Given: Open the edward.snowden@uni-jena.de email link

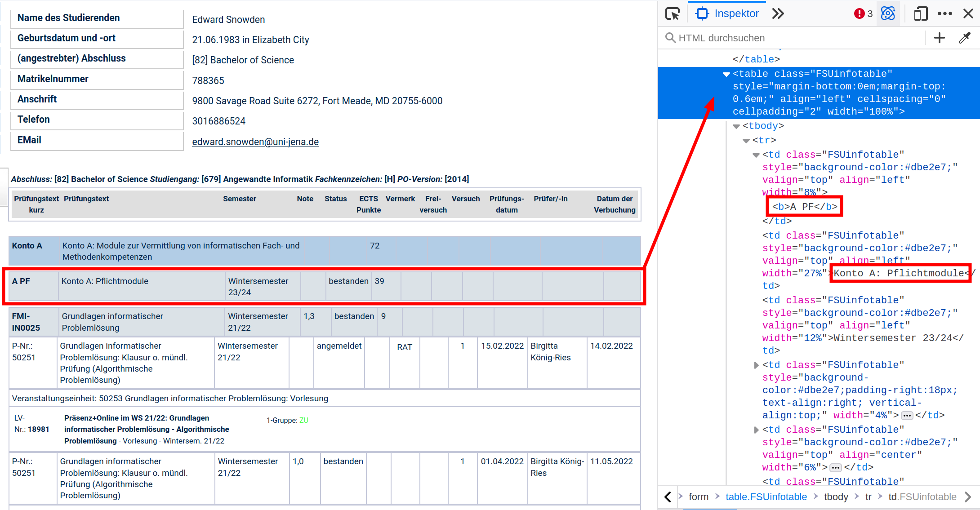Looking at the screenshot, I should (255, 142).
